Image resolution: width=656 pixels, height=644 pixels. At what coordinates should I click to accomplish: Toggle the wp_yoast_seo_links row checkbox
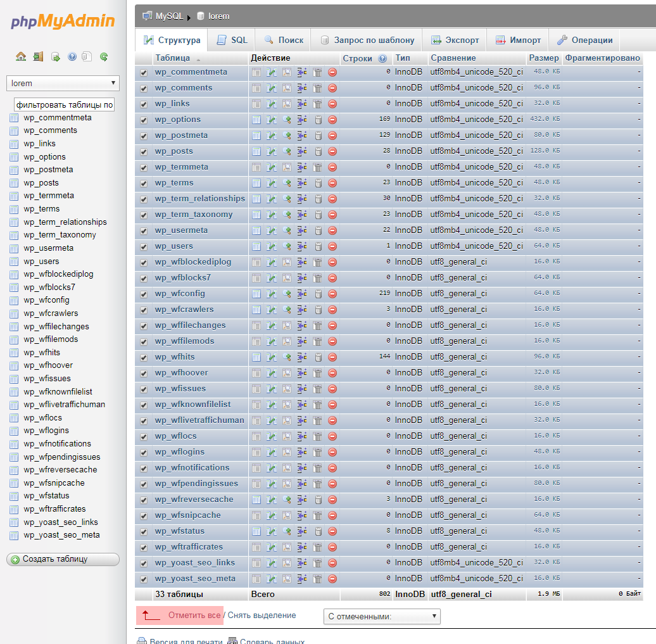[144, 563]
